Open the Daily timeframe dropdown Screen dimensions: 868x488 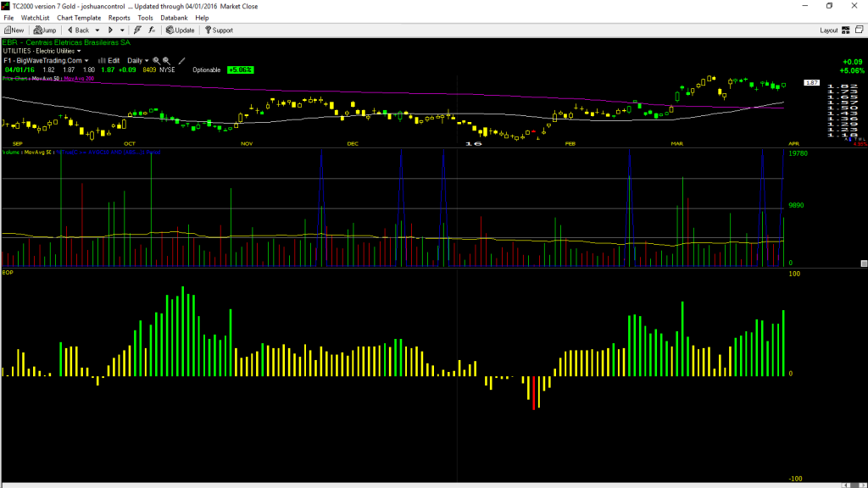point(138,60)
